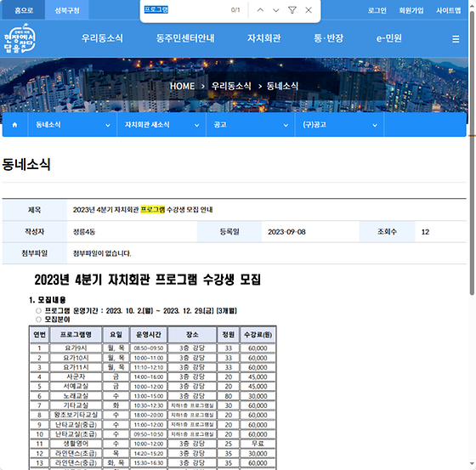Image resolution: width=476 pixels, height=470 pixels.
Task: Click the author value 정릉4동
Action: [x=84, y=232]
